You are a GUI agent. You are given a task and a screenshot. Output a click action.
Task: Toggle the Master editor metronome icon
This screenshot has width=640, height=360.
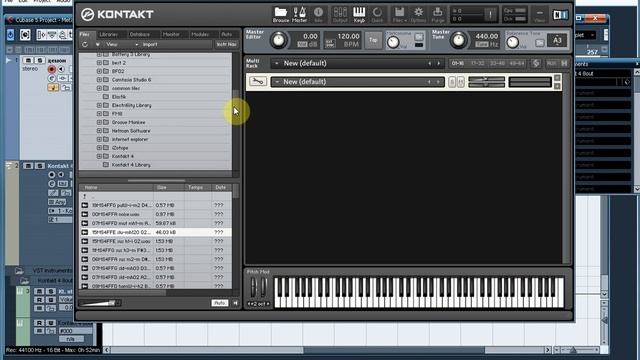point(299,14)
